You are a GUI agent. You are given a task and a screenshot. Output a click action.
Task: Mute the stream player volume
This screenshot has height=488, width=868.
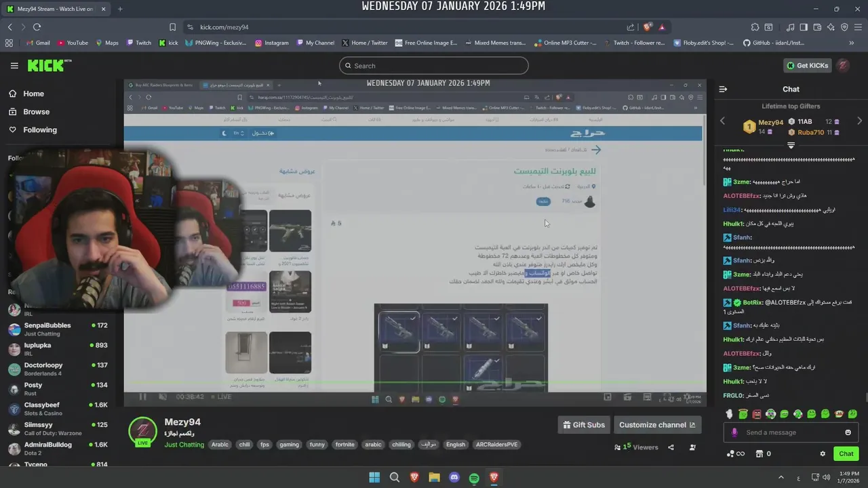pos(163,396)
